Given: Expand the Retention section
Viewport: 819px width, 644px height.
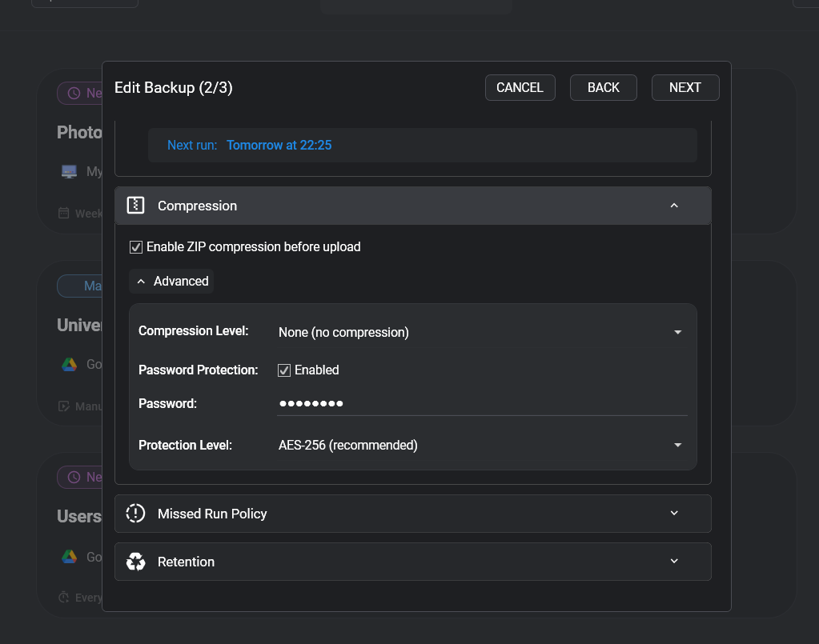Looking at the screenshot, I should click(412, 562).
